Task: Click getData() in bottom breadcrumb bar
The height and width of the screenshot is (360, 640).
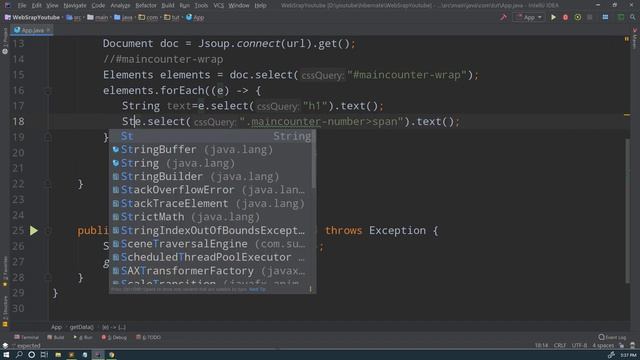Action: 81,327
